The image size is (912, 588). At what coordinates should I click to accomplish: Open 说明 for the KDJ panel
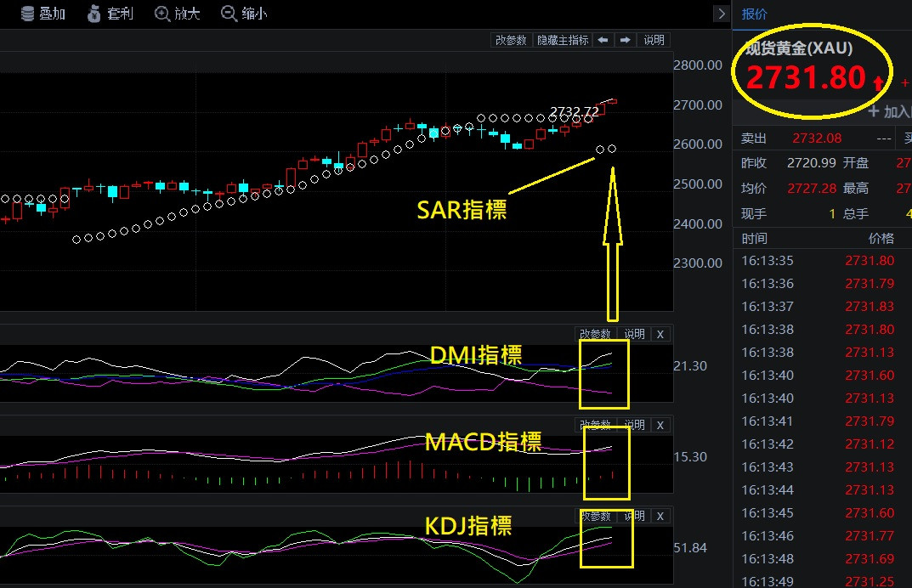coord(634,516)
